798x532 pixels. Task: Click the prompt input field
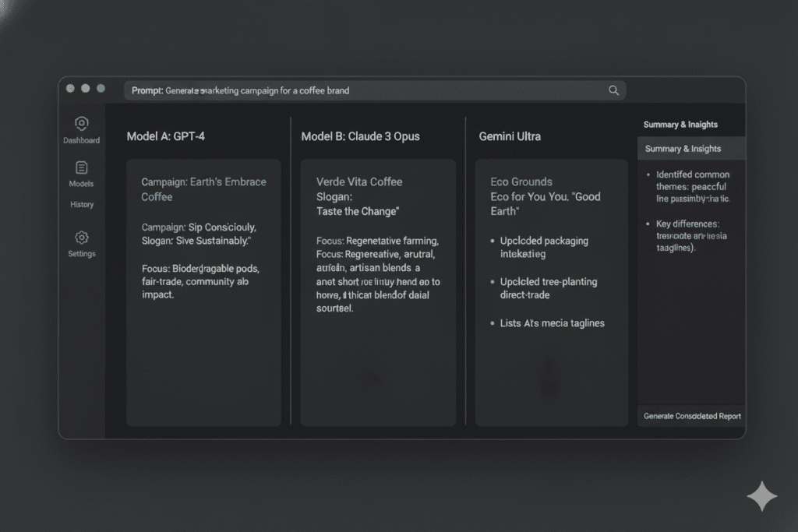pos(351,90)
